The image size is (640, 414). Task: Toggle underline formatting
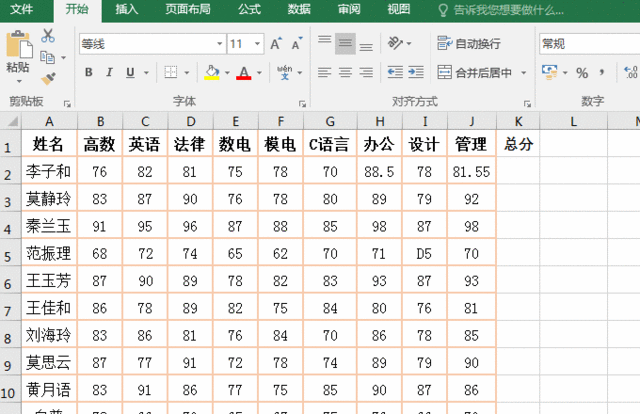pos(130,73)
